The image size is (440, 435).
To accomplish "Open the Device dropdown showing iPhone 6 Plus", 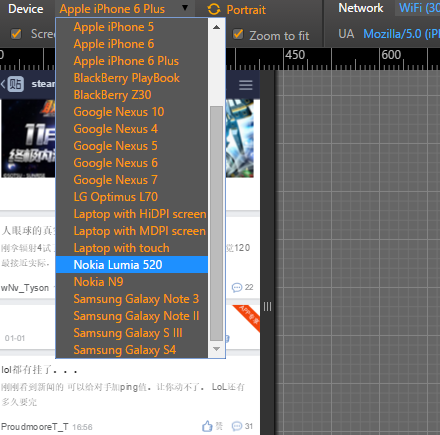I will point(124,9).
